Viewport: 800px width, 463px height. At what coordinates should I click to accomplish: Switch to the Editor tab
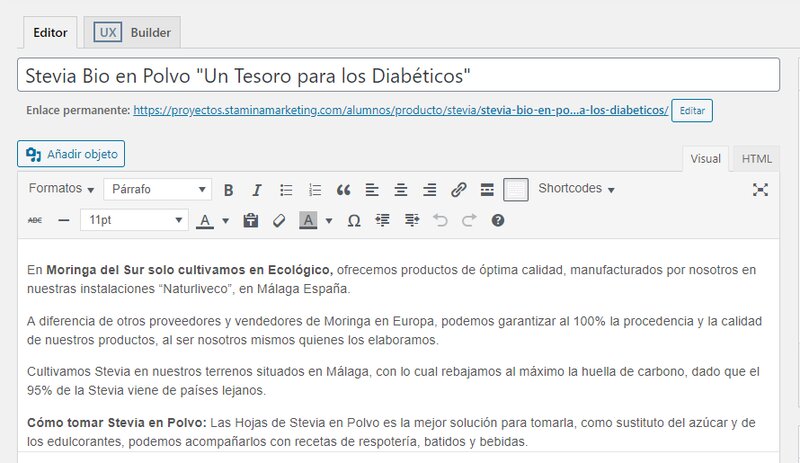[50, 33]
